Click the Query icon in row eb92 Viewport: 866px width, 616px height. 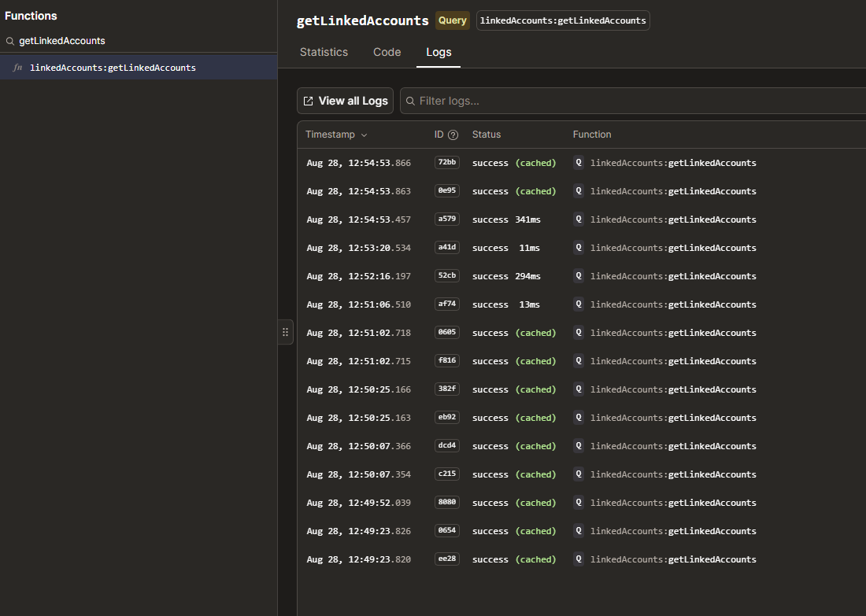(x=579, y=417)
